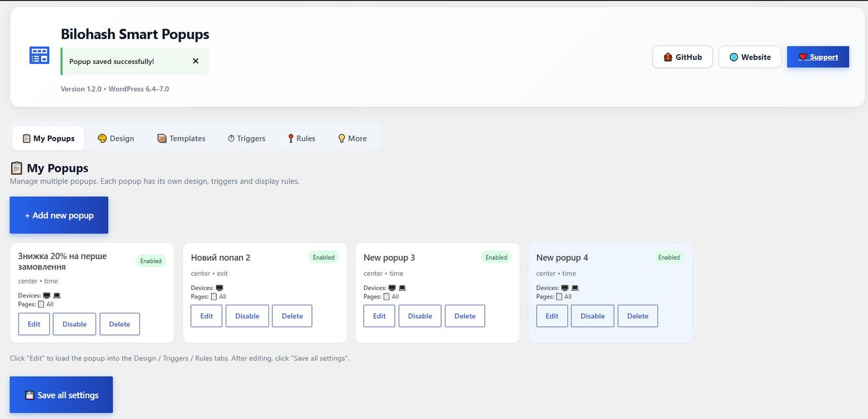
Task: Disable the 'Знижка 20%' popup
Action: point(74,324)
